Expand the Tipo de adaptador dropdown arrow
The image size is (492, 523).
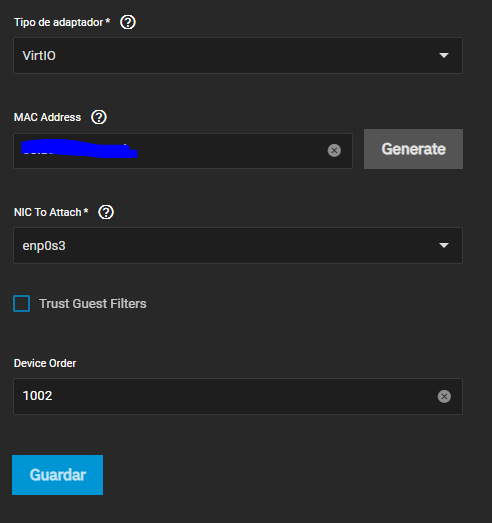[444, 55]
